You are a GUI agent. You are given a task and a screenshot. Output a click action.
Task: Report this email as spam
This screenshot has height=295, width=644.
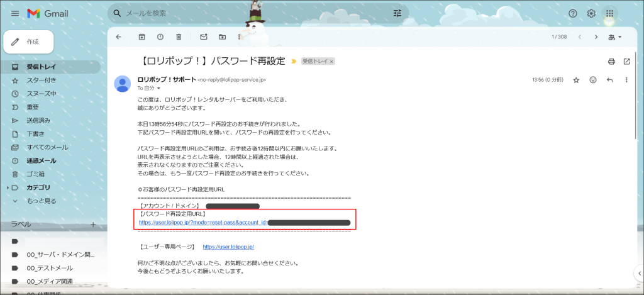tap(160, 37)
